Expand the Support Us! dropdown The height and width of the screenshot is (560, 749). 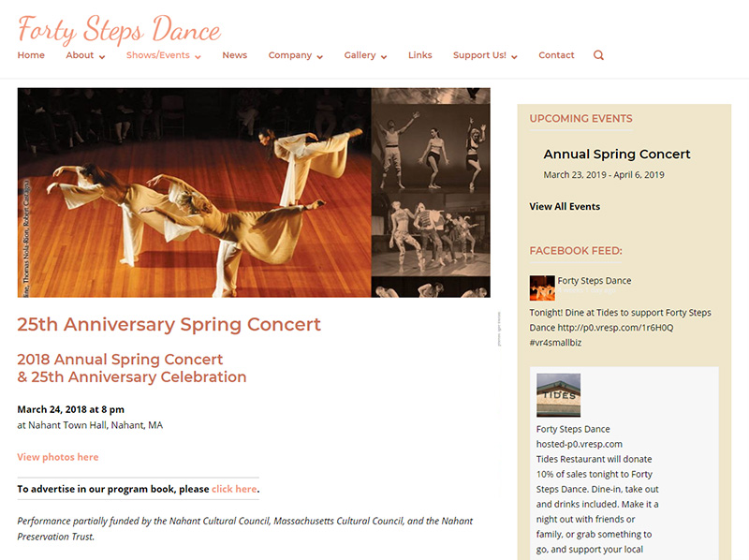(479, 55)
